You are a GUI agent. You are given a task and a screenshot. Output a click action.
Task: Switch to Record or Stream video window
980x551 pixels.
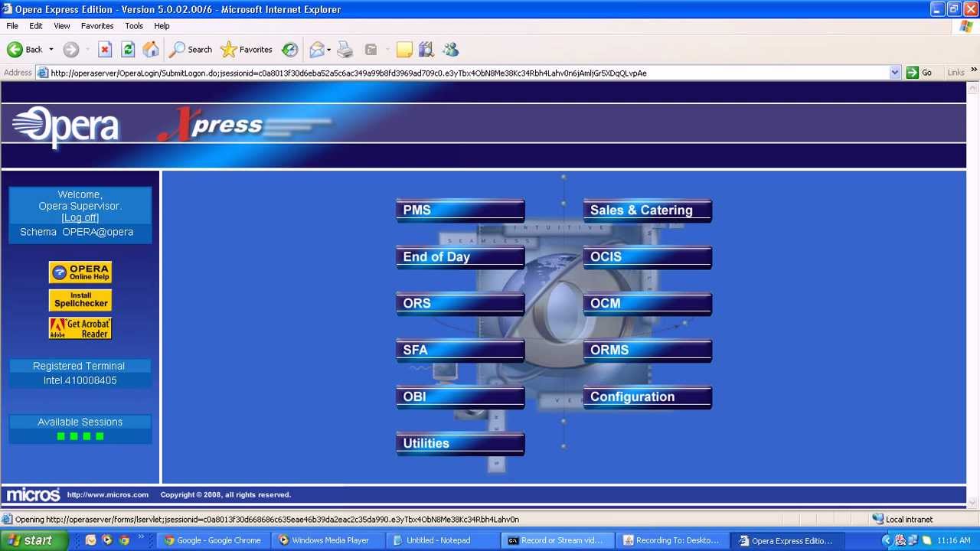(558, 540)
